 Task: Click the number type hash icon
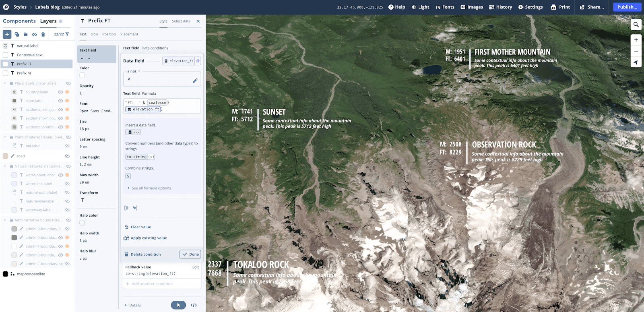pyautogui.click(x=198, y=61)
